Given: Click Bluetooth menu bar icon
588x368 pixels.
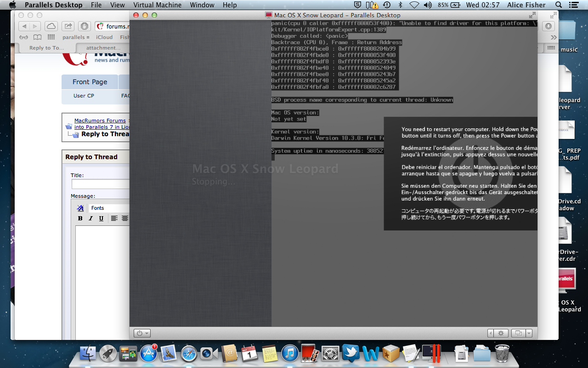Looking at the screenshot, I should (400, 5).
